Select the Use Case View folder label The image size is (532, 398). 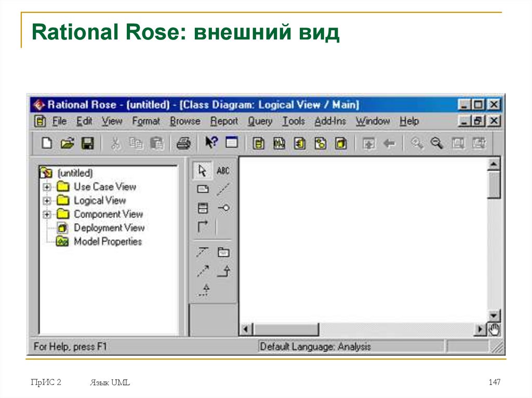pyautogui.click(x=105, y=187)
